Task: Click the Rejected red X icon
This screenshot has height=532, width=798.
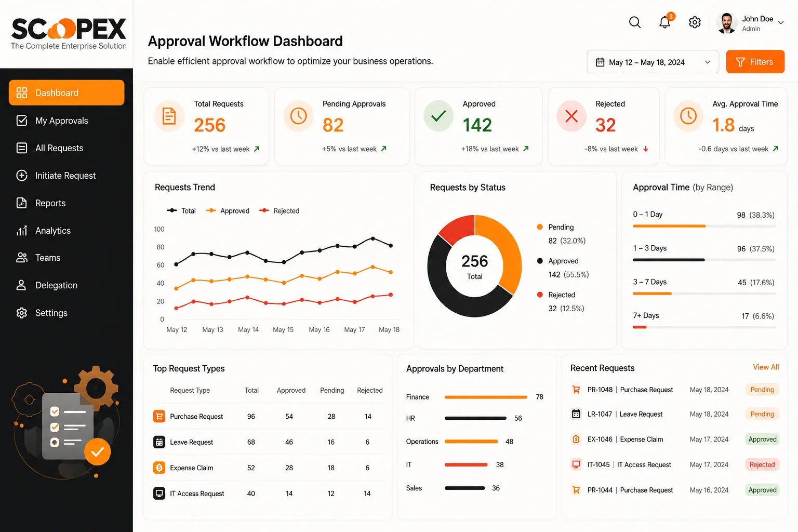Action: pos(571,116)
